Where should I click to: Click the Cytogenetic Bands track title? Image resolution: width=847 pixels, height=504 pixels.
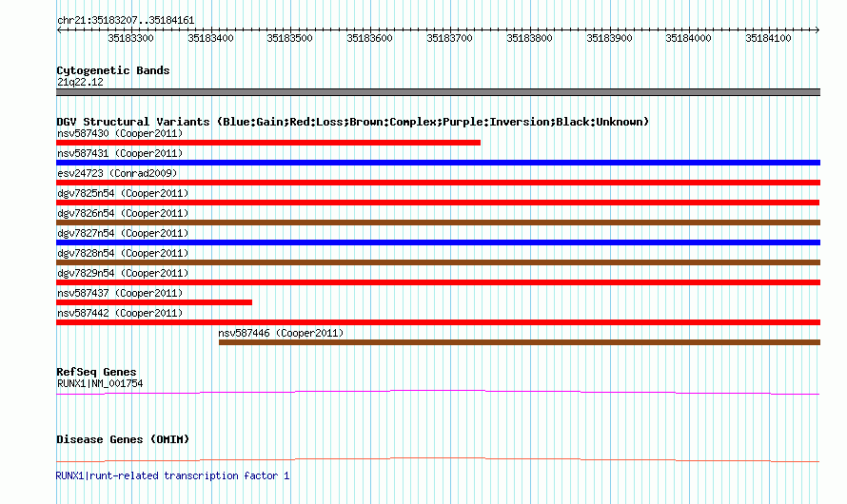(113, 70)
